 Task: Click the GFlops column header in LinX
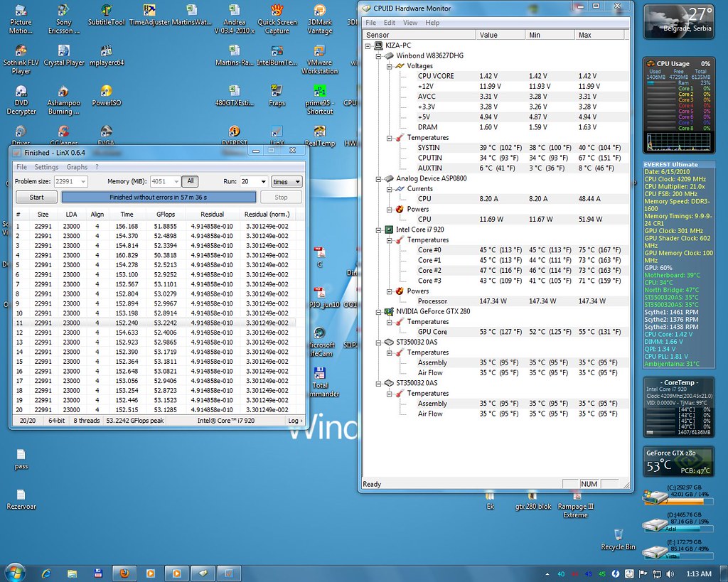point(166,215)
